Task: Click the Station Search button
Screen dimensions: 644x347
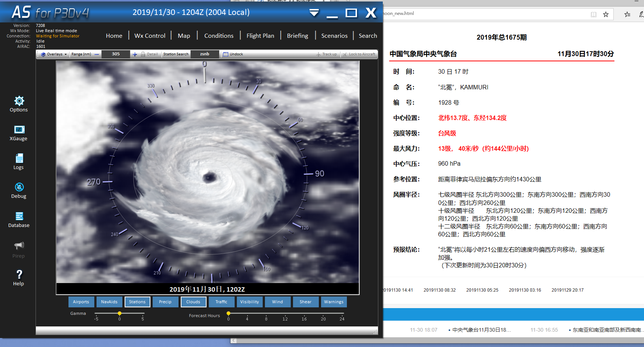Action: [x=176, y=54]
